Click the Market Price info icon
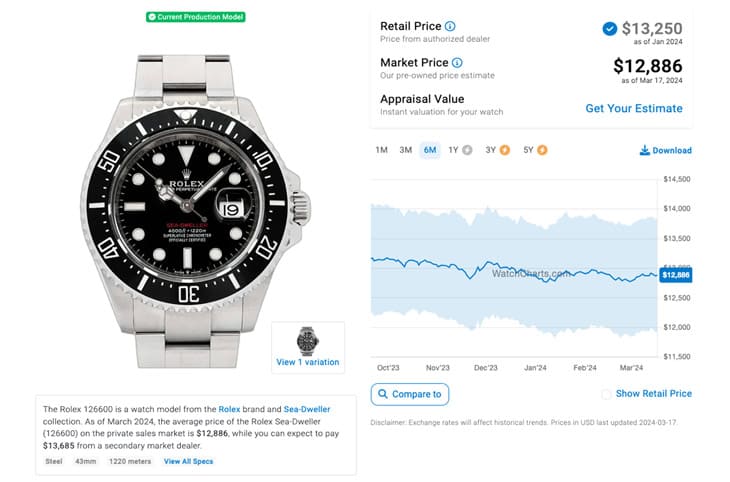 pyautogui.click(x=457, y=62)
